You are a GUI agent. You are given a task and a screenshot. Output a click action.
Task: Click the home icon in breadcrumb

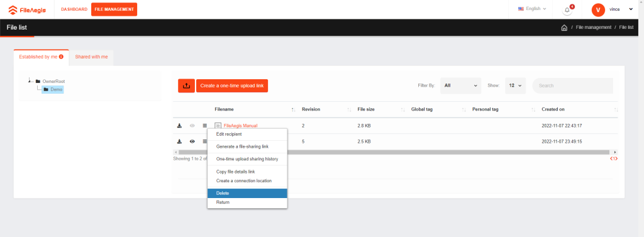tap(564, 28)
